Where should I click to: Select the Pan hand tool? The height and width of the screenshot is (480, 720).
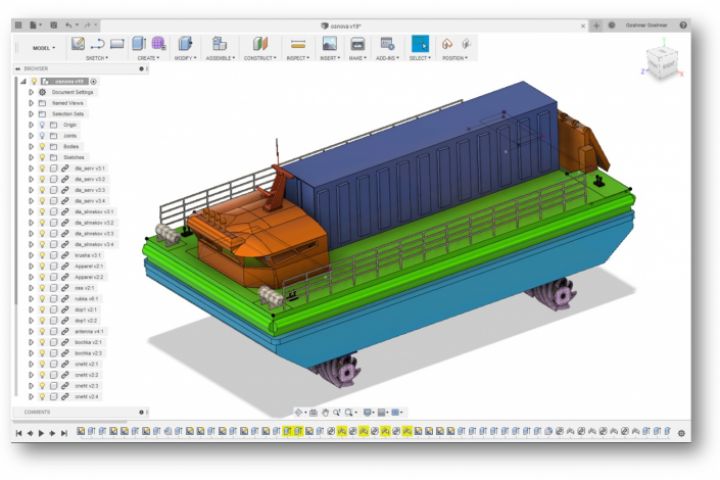click(325, 412)
